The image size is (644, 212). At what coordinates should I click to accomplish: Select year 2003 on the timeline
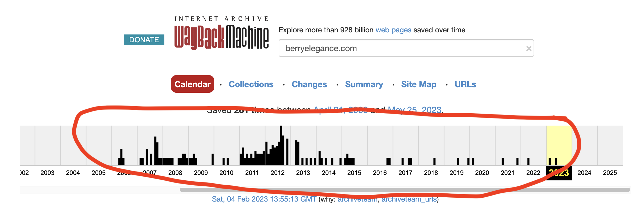pyautogui.click(x=47, y=173)
